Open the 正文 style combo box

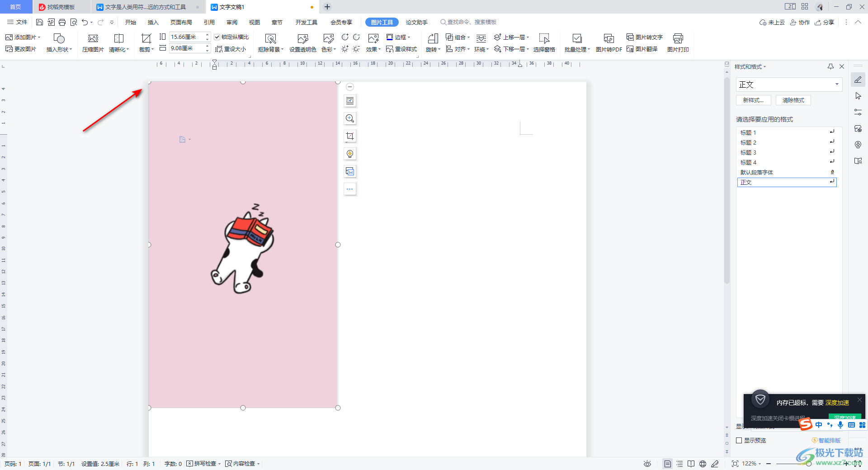click(x=789, y=85)
